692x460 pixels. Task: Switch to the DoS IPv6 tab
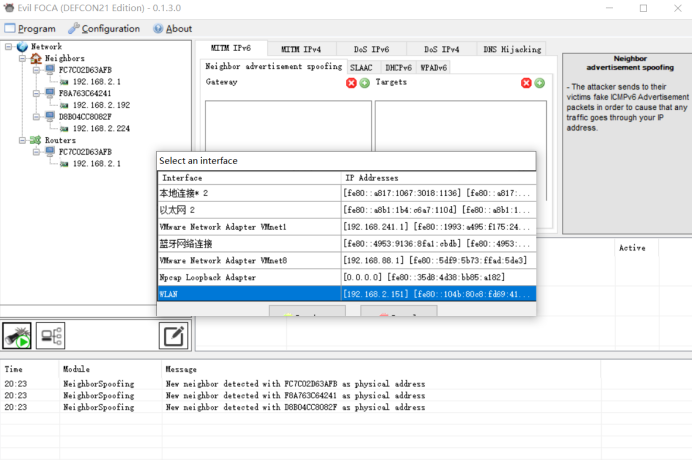tap(371, 49)
